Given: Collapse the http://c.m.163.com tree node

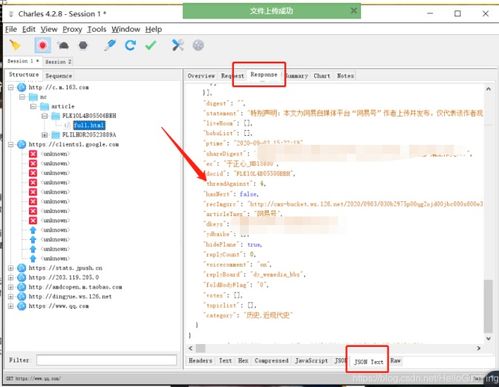Looking at the screenshot, I should click(x=11, y=87).
